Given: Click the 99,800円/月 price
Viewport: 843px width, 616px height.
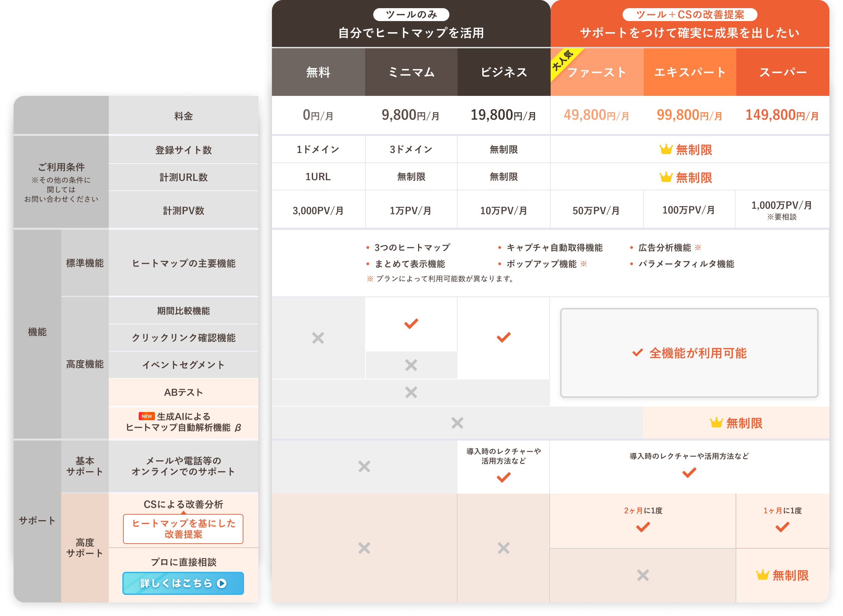Looking at the screenshot, I should [x=689, y=115].
